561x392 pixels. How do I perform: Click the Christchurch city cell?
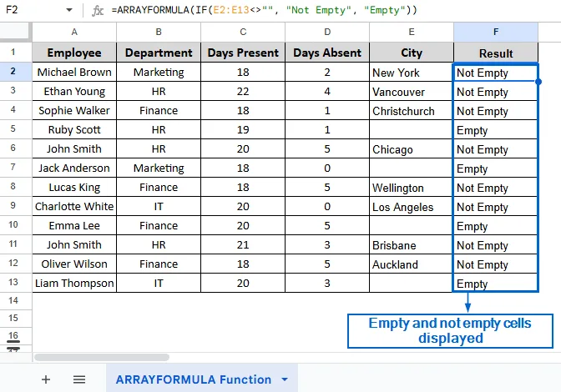coord(412,110)
